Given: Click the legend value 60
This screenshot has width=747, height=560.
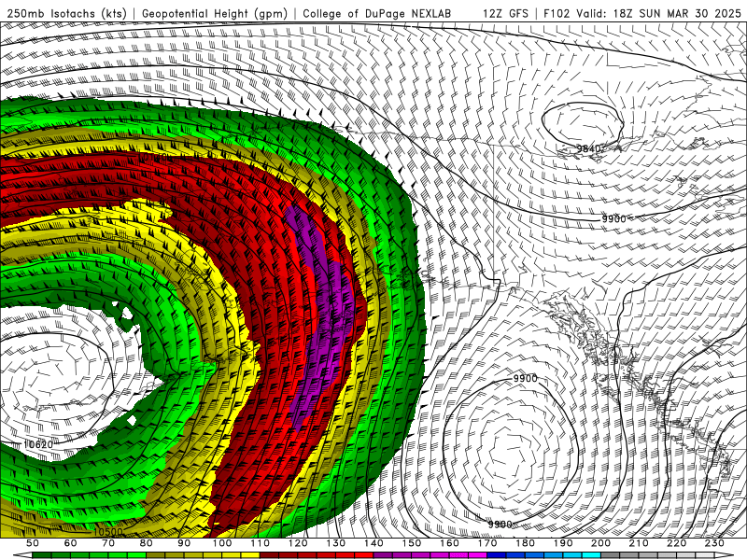Looking at the screenshot, I should pos(70,543).
